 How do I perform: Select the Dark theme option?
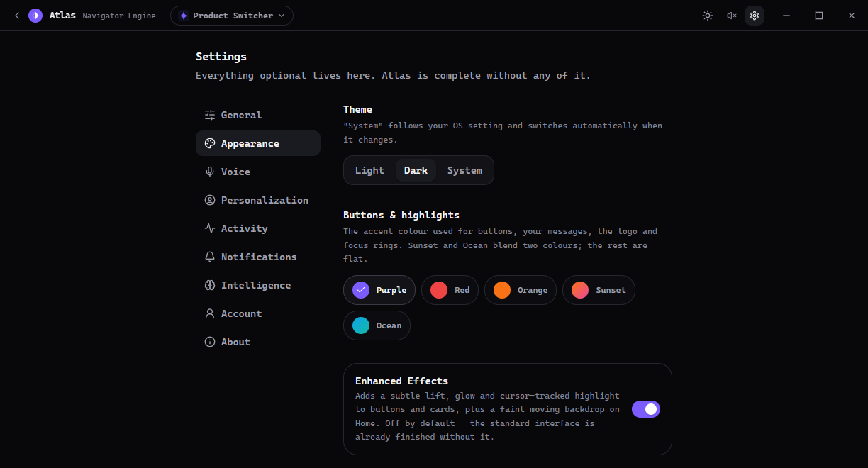tap(416, 170)
